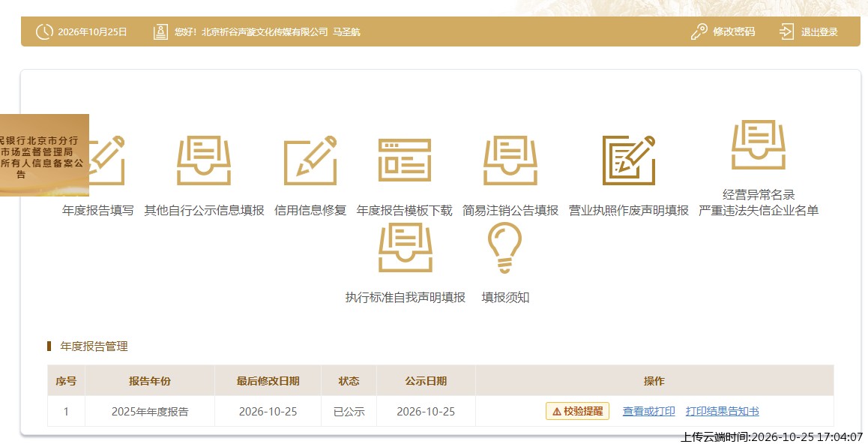Click the clock icon beside the date

tap(44, 31)
